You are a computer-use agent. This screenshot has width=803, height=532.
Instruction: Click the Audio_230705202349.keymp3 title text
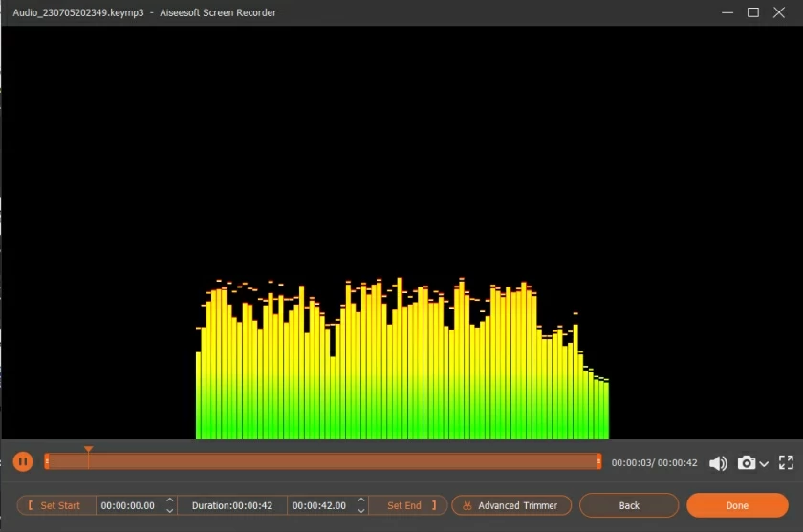78,12
